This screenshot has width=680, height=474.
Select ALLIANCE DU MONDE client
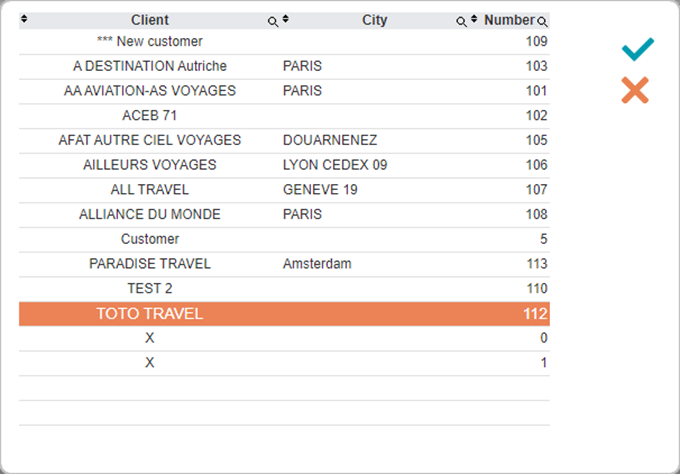pyautogui.click(x=284, y=215)
